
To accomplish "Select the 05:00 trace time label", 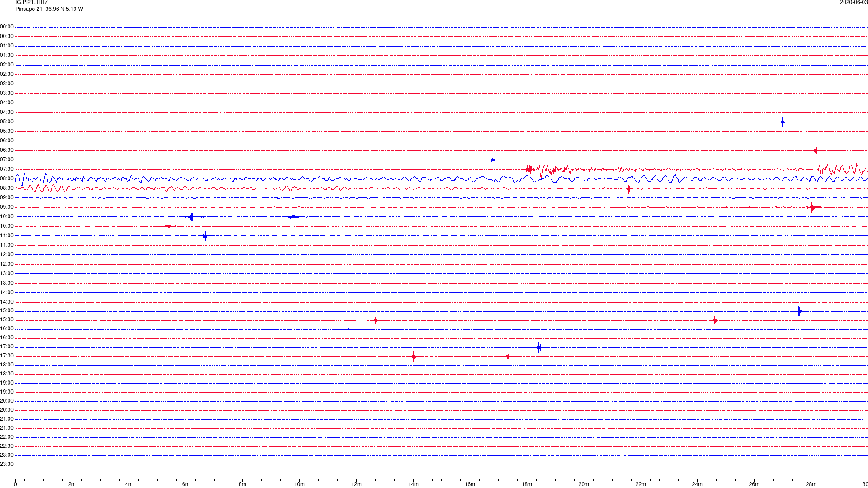I will [x=7, y=122].
